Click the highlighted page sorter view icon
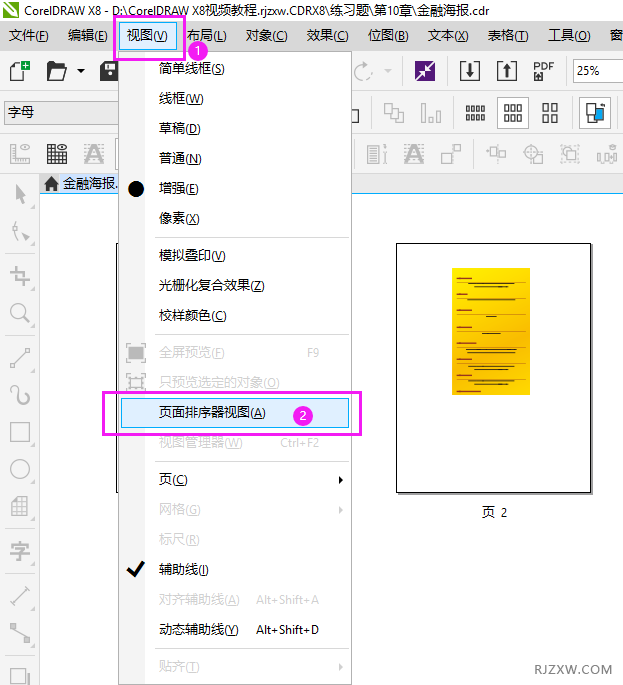The height and width of the screenshot is (685, 623). pos(595,113)
